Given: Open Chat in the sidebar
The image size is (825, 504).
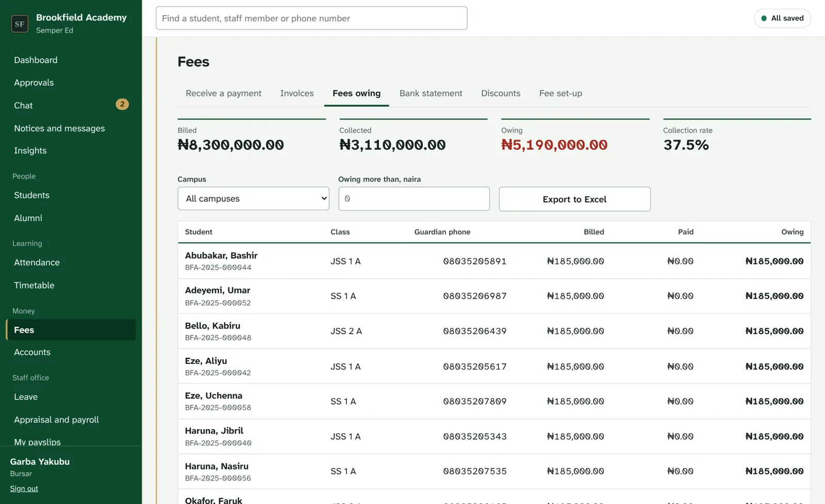Looking at the screenshot, I should [71, 105].
